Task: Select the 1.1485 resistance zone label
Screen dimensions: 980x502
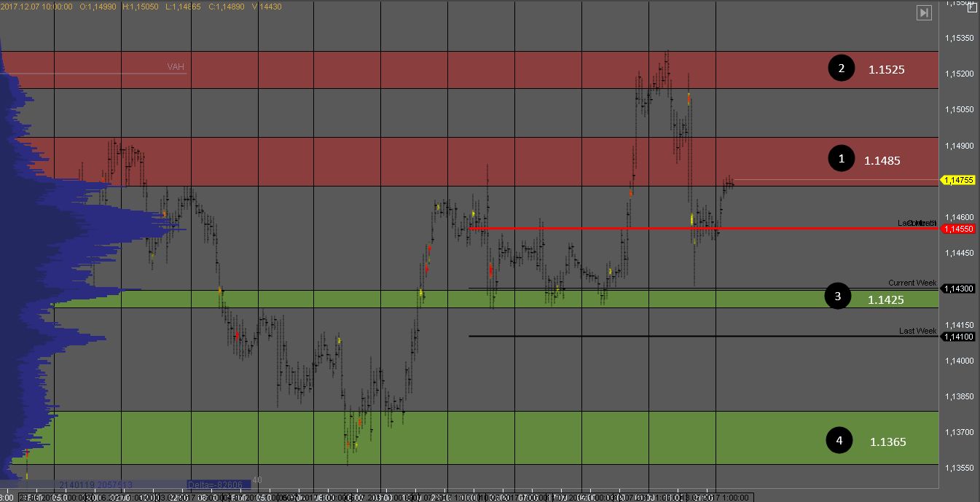Action: point(882,160)
